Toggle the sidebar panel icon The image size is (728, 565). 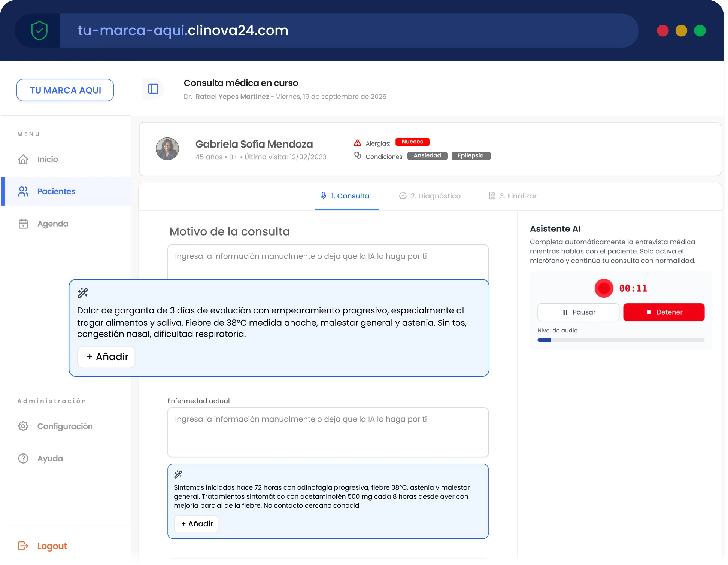(x=153, y=89)
